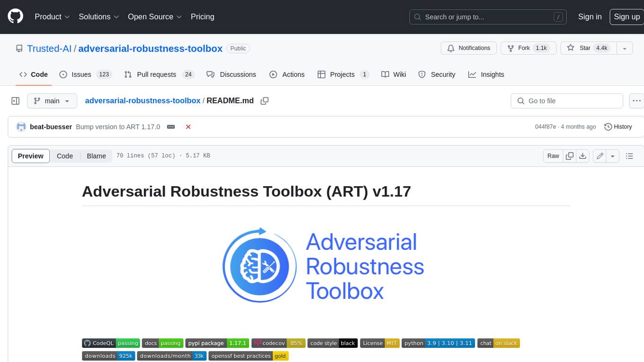Open adversarial-robustness-toolbox repository title link
Image resolution: width=644 pixels, height=362 pixels.
click(150, 48)
